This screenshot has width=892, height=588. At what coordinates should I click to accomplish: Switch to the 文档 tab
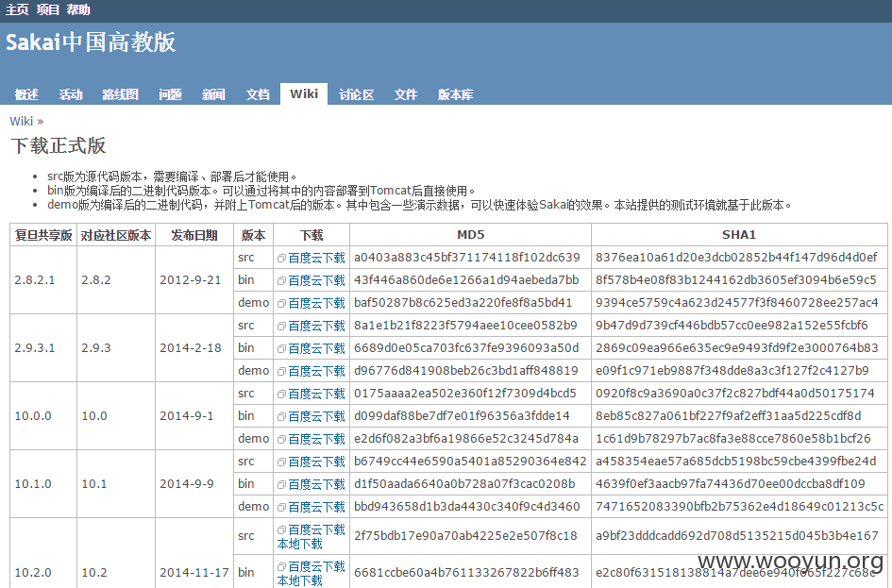pyautogui.click(x=258, y=94)
